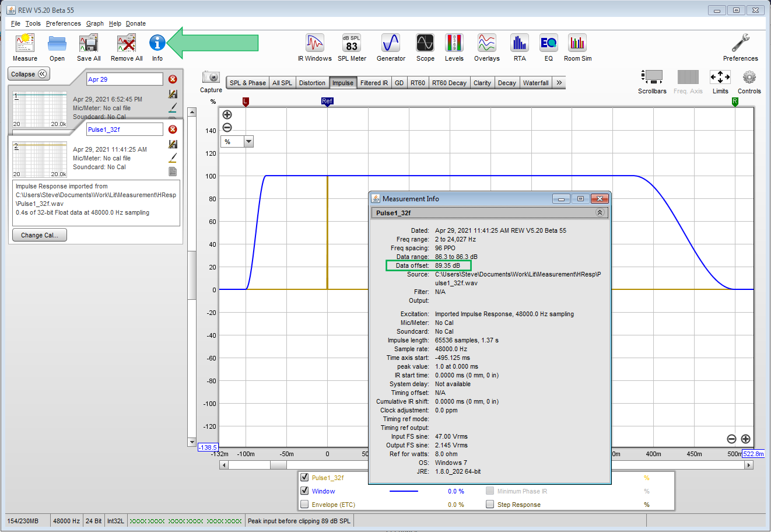The image size is (771, 532).
Task: Open the Help menu
Action: (115, 23)
